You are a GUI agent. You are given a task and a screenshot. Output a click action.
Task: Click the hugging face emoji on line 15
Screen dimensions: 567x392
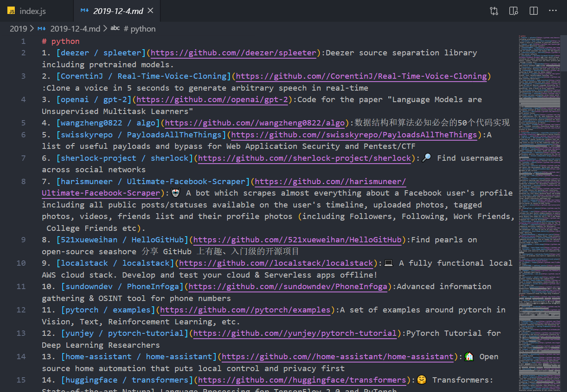tap(421, 380)
